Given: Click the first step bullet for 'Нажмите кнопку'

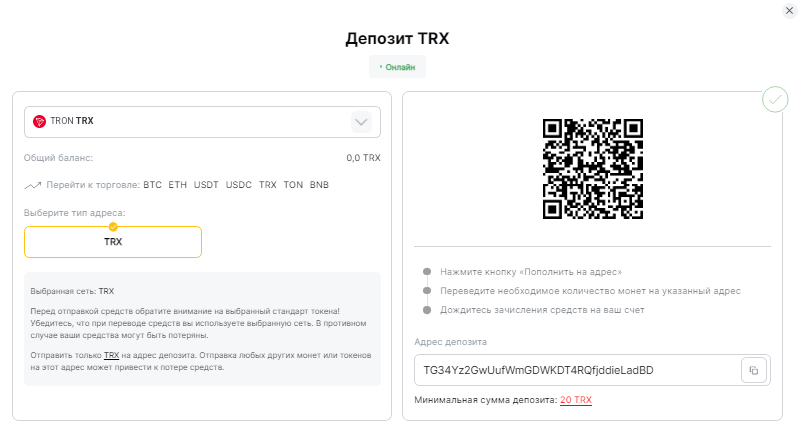Looking at the screenshot, I should 427,272.
